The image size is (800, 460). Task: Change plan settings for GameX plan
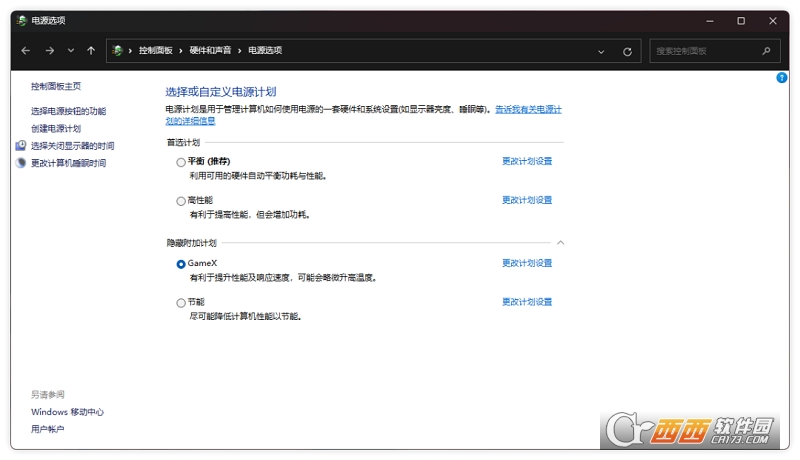tap(527, 263)
